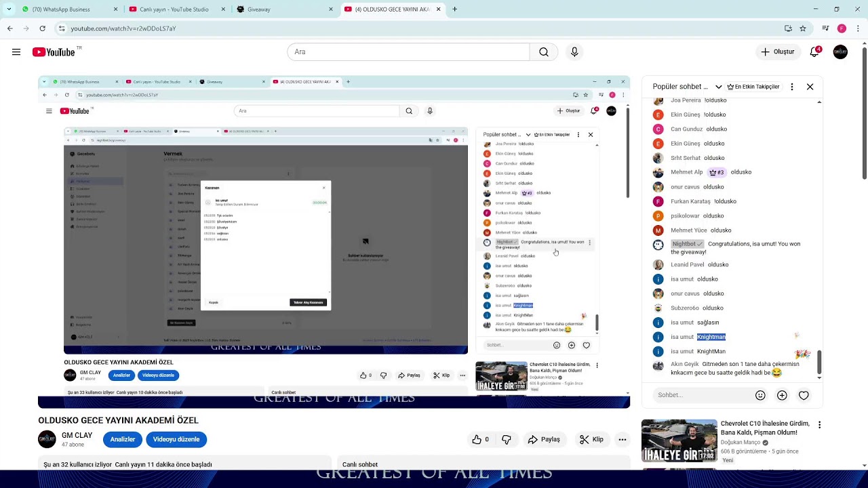Open options for the Chevrolet C10 video
The image size is (868, 488).
tap(819, 425)
